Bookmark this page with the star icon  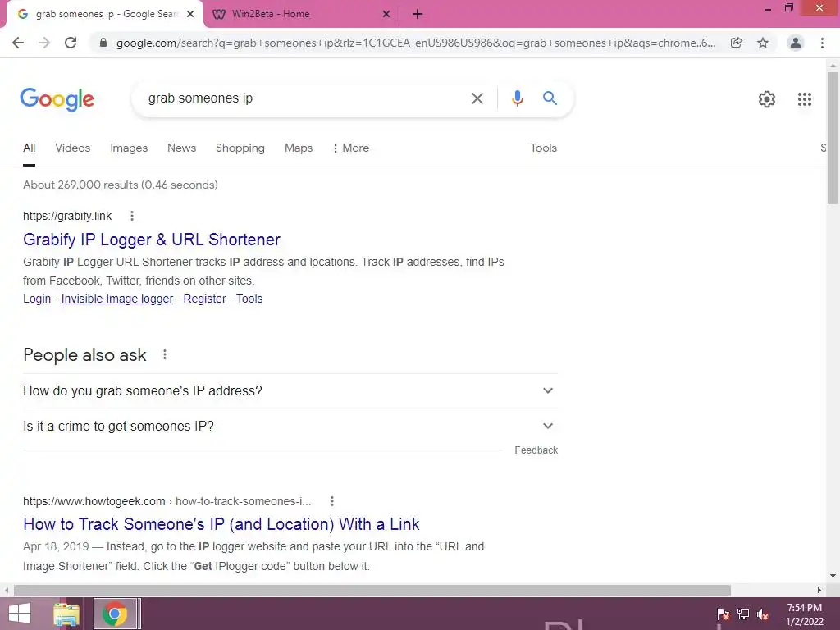pos(763,43)
